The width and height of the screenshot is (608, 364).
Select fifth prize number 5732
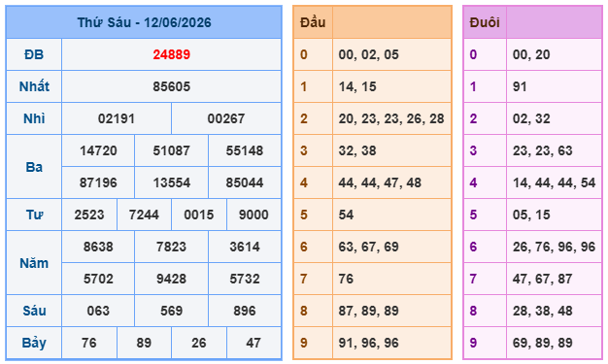click(245, 279)
